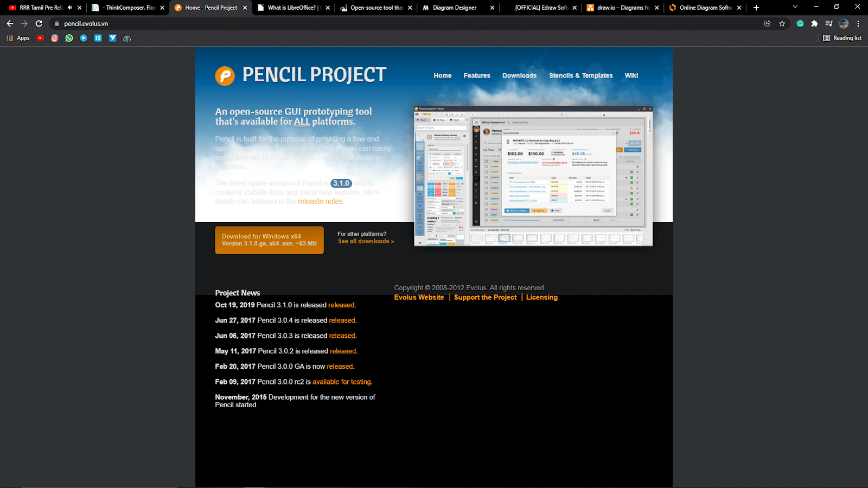868x488 pixels.
Task: Close the draw.io tab
Action: coord(657,8)
